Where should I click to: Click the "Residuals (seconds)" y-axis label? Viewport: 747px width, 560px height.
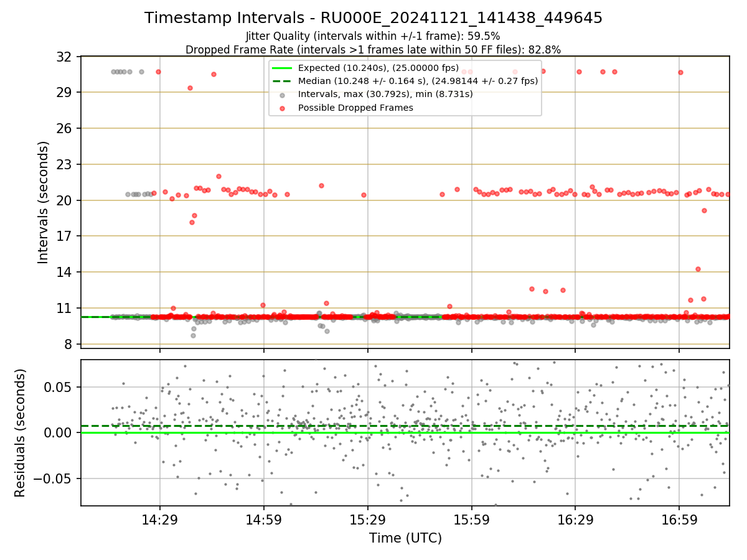pos(20,432)
